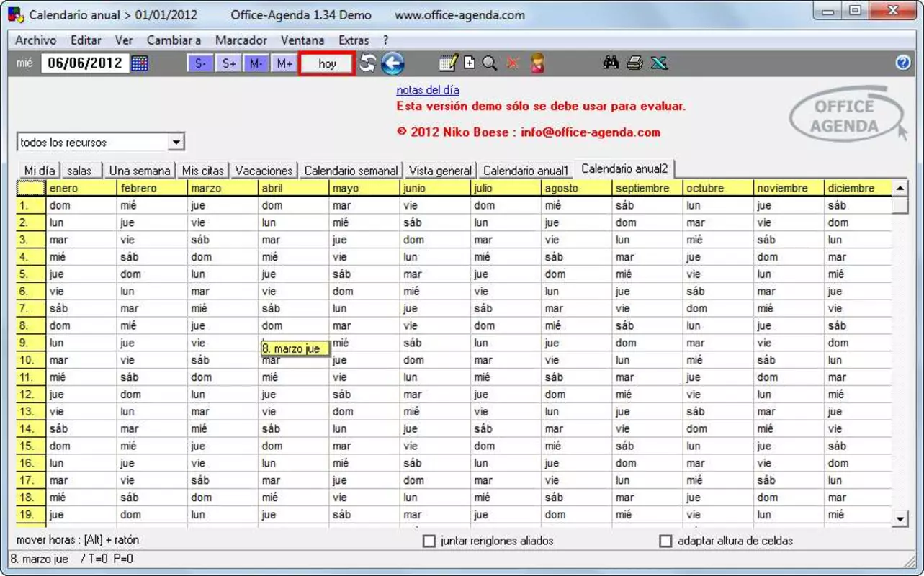
Task: Toggle juntar renglones aliados checkbox
Action: 429,541
